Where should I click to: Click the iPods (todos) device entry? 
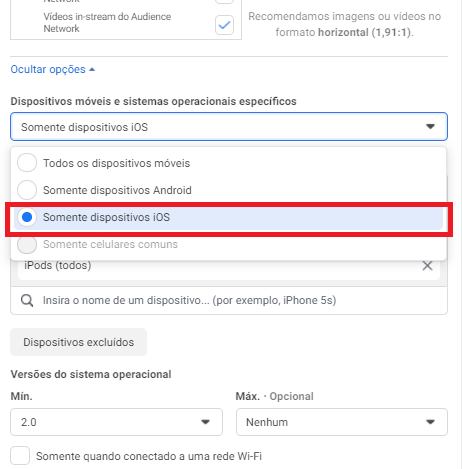point(58,265)
